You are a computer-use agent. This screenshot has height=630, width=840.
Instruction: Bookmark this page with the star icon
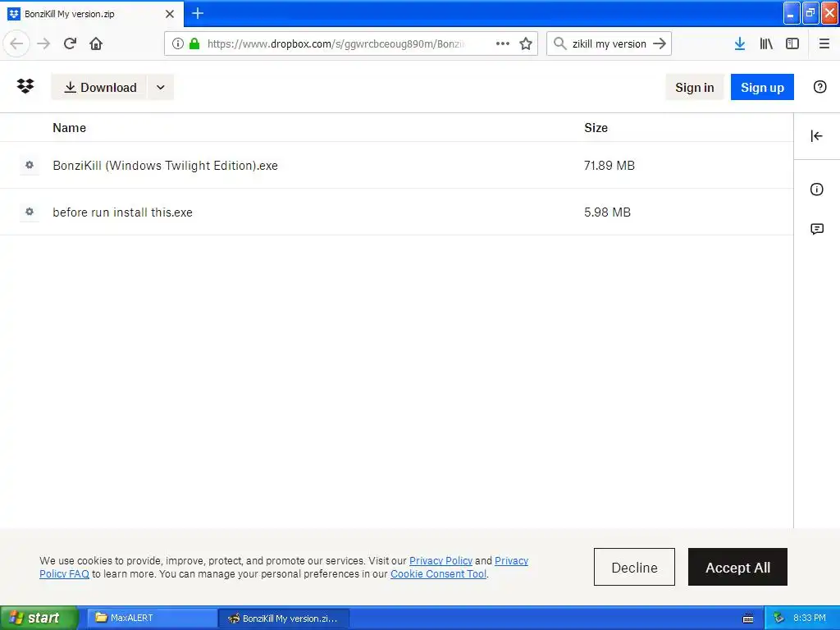point(526,43)
